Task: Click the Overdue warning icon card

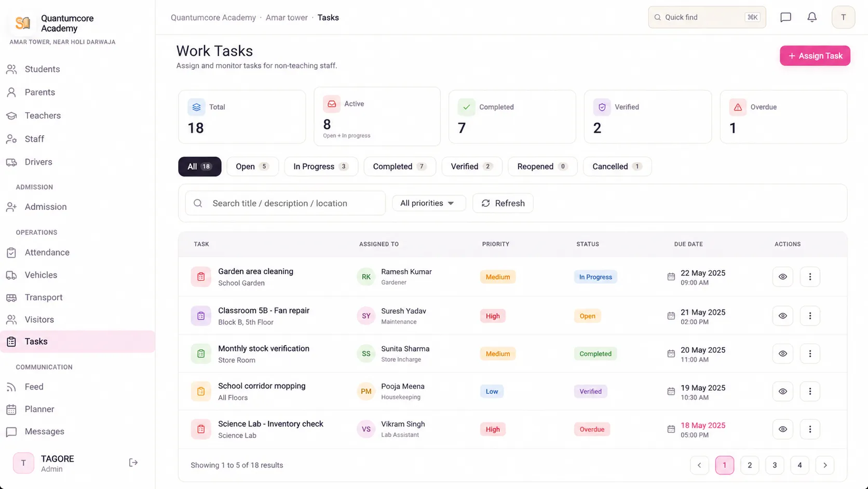Action: coord(738,107)
